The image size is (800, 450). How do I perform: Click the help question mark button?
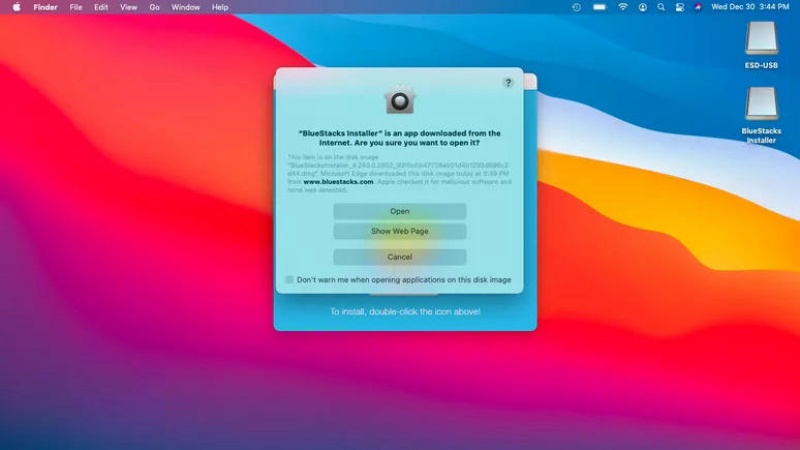508,83
